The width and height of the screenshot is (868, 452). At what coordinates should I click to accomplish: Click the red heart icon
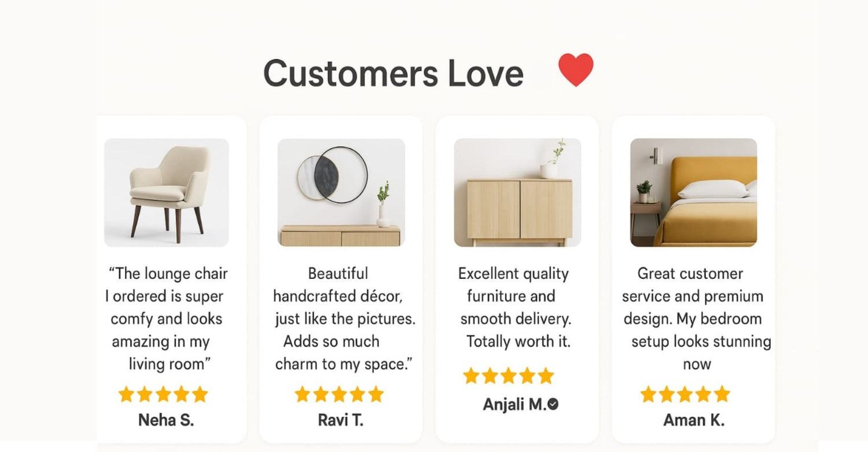(x=576, y=70)
